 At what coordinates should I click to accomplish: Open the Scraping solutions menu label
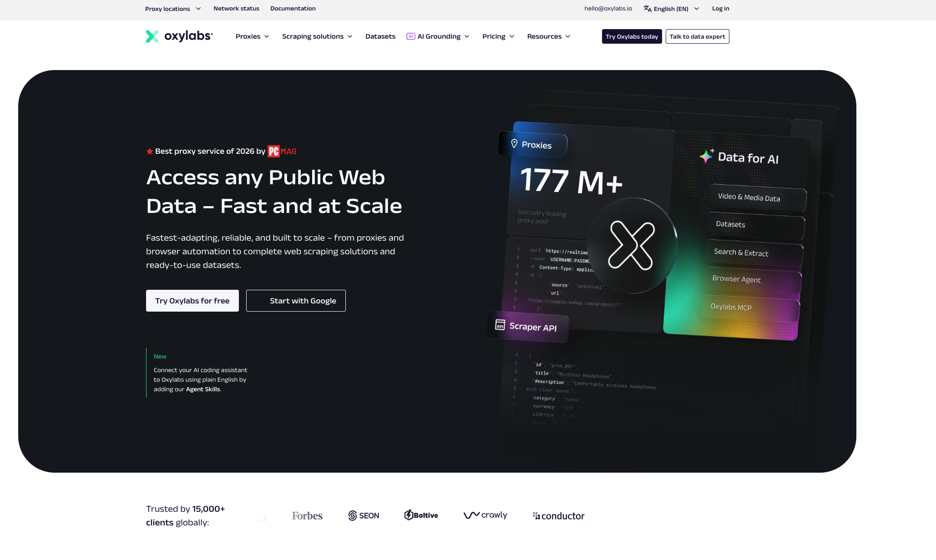(x=313, y=36)
